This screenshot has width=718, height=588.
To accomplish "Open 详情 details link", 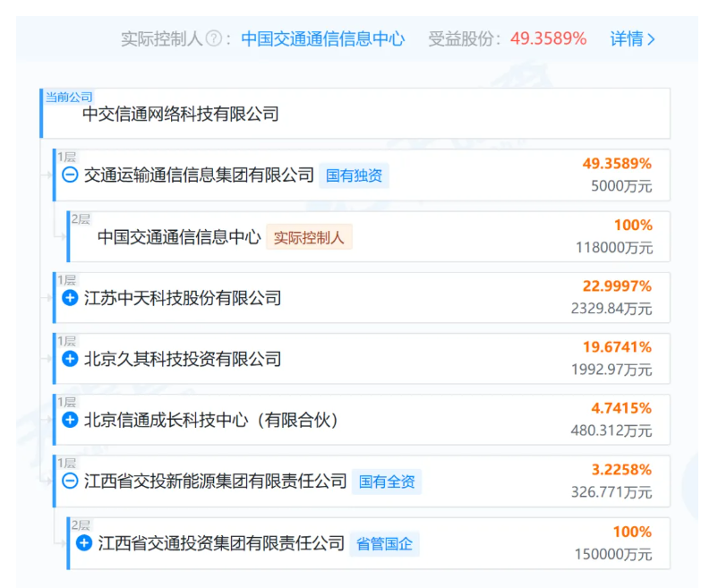I will point(632,38).
